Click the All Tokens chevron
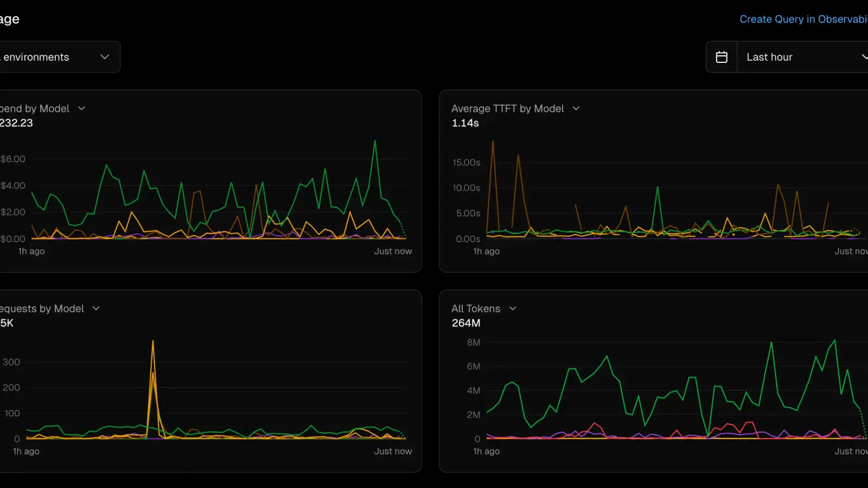Image resolution: width=868 pixels, height=488 pixels. pos(513,309)
